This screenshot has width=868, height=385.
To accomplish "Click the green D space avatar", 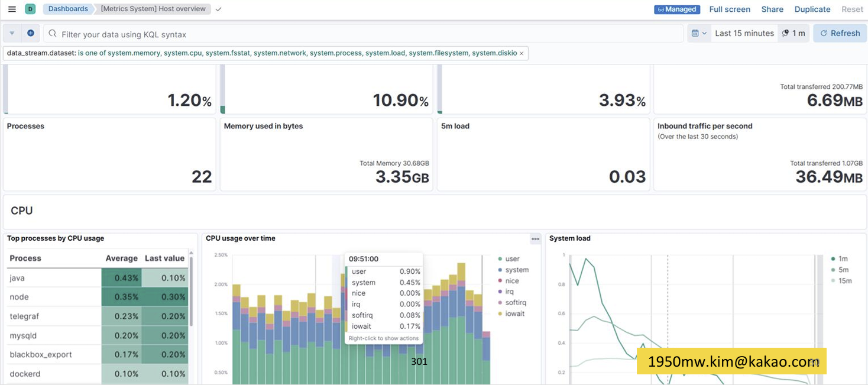I will tap(30, 9).
